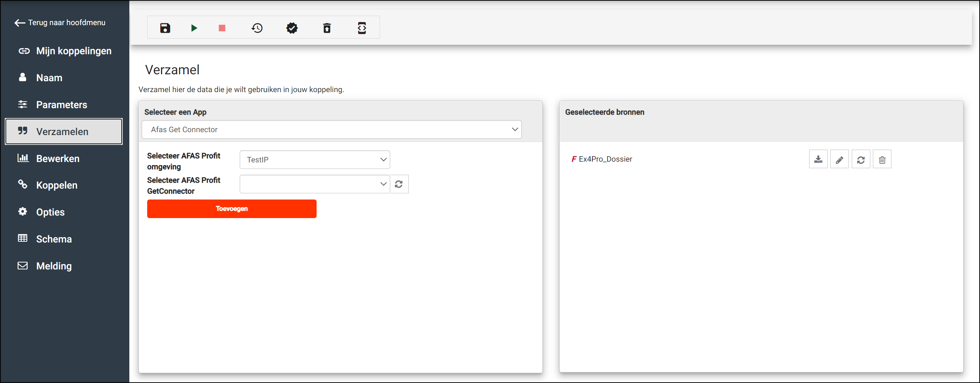Image resolution: width=980 pixels, height=383 pixels.
Task: Switch to the Bewerken section
Action: (58, 159)
